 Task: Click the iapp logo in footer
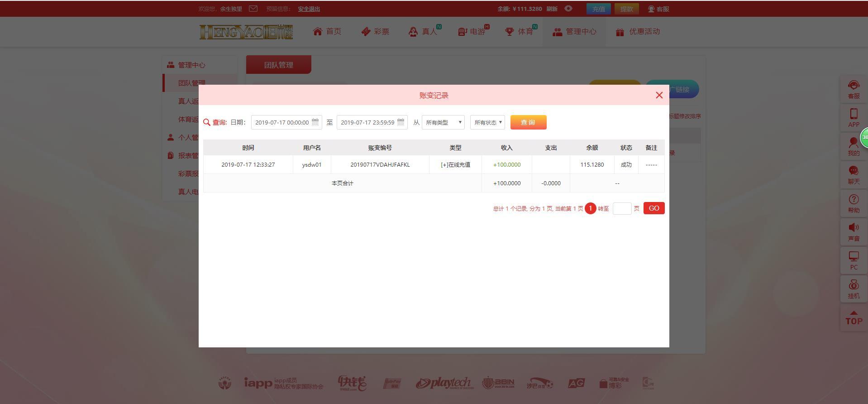click(283, 383)
